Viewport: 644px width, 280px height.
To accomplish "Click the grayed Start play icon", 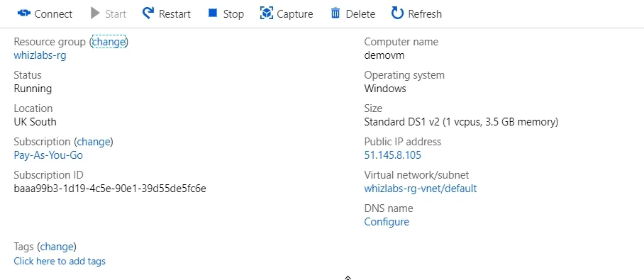I will [95, 13].
